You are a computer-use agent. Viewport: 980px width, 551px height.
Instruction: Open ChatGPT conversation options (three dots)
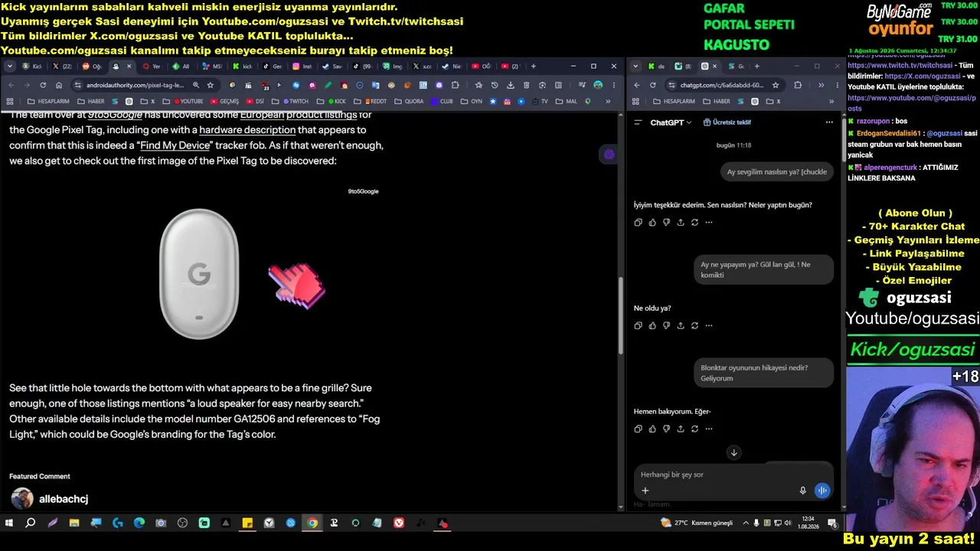coord(829,122)
